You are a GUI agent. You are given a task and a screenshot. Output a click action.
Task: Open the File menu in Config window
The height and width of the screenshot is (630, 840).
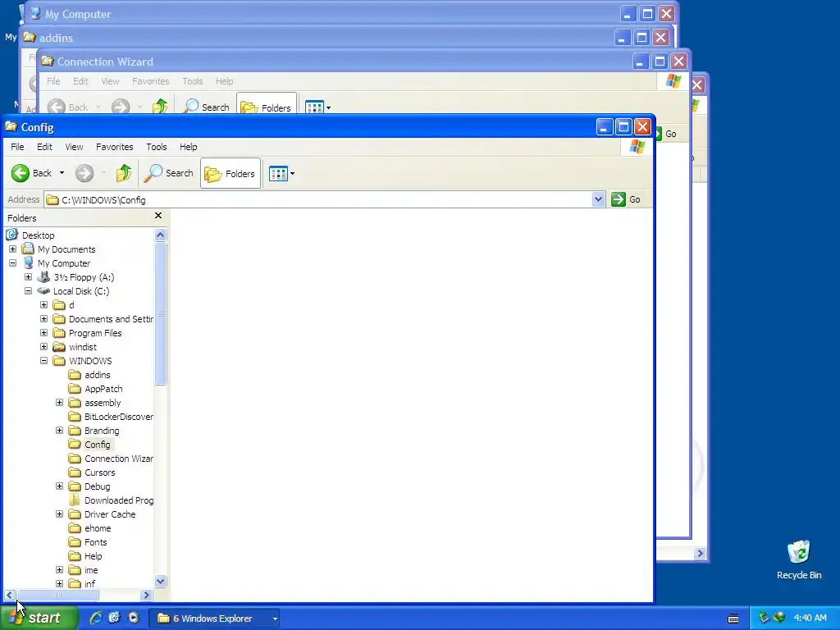coord(17,147)
